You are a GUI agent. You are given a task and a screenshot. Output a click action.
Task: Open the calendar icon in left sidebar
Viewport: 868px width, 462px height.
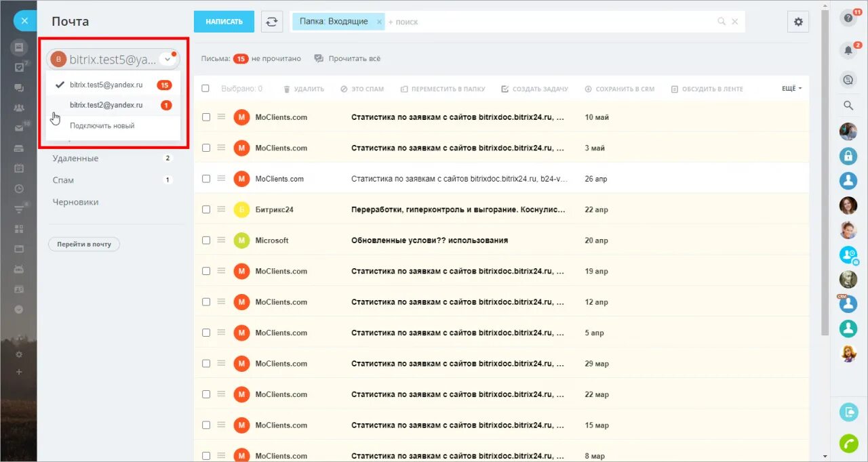pyautogui.click(x=19, y=168)
